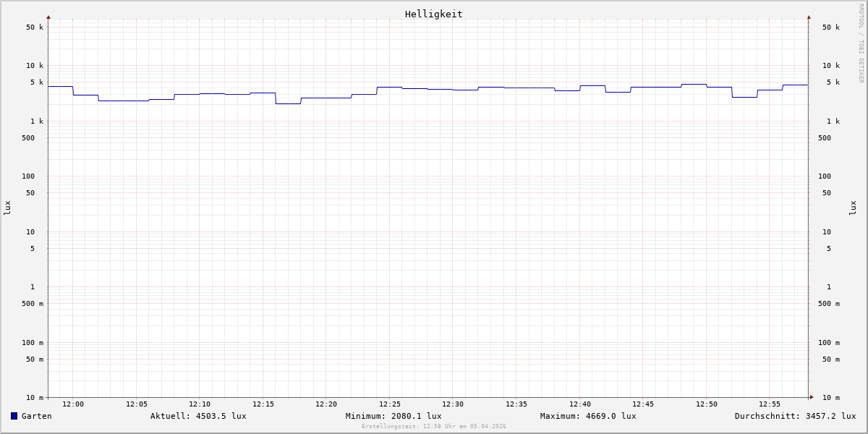Click the rotated lux label on left axis
This screenshot has height=434, width=868.
tap(7, 208)
